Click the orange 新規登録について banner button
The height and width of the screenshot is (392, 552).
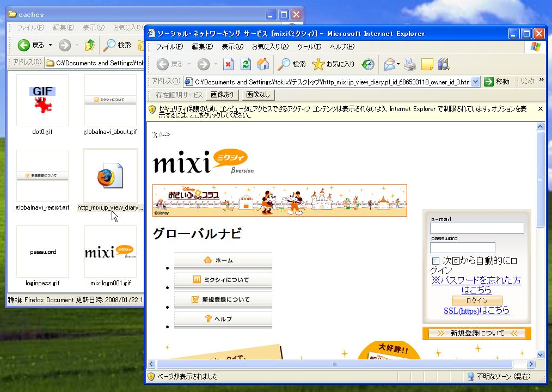click(x=477, y=333)
